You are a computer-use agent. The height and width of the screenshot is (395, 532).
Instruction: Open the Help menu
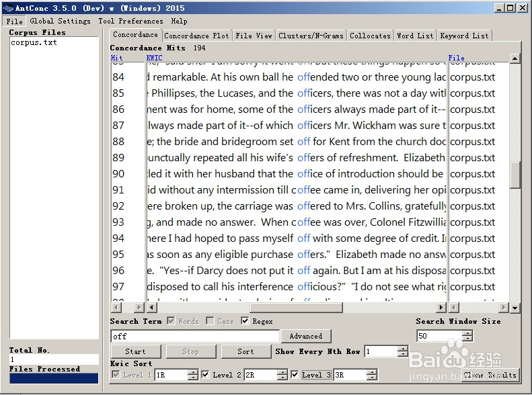[x=179, y=21]
